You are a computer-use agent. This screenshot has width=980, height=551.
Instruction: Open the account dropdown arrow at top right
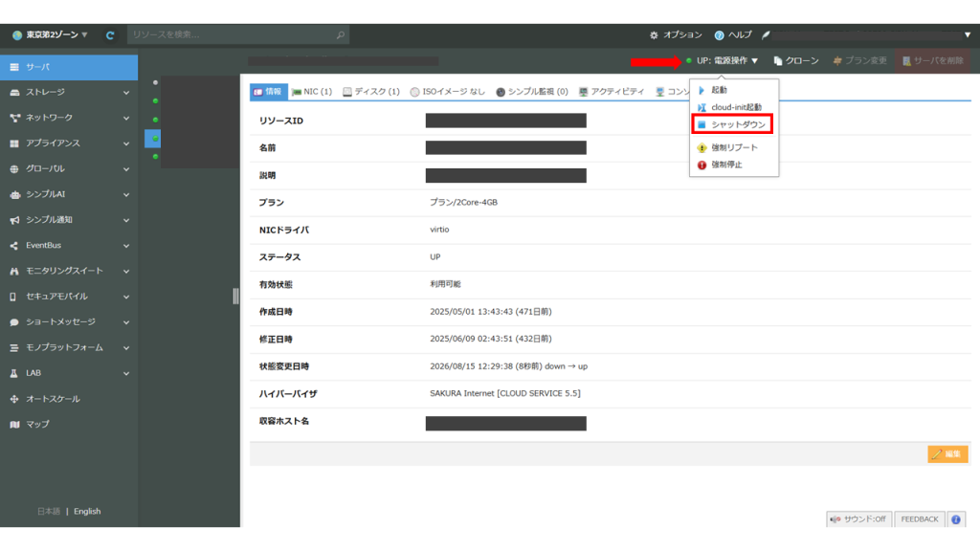(x=968, y=35)
